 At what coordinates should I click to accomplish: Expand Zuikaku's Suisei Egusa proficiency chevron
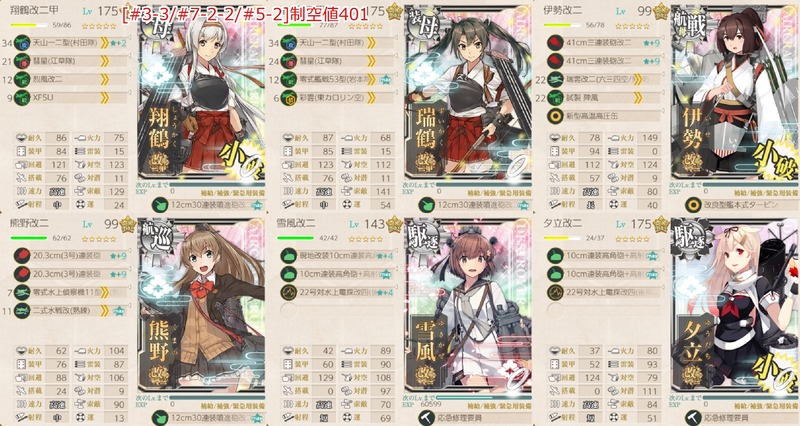(x=371, y=61)
